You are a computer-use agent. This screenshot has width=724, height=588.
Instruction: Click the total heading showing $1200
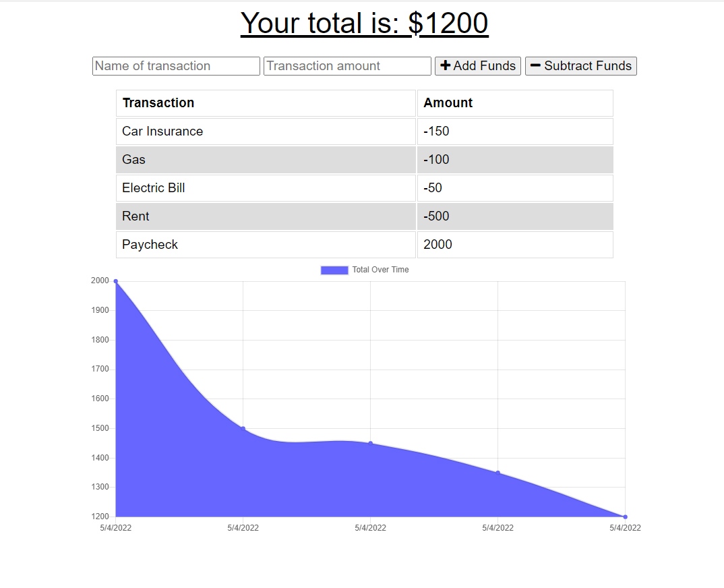point(365,23)
